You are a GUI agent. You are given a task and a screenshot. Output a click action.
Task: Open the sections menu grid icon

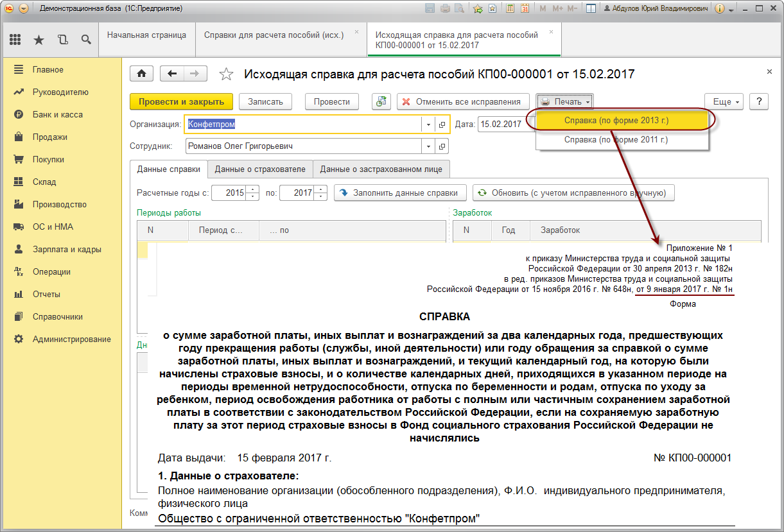coord(15,40)
